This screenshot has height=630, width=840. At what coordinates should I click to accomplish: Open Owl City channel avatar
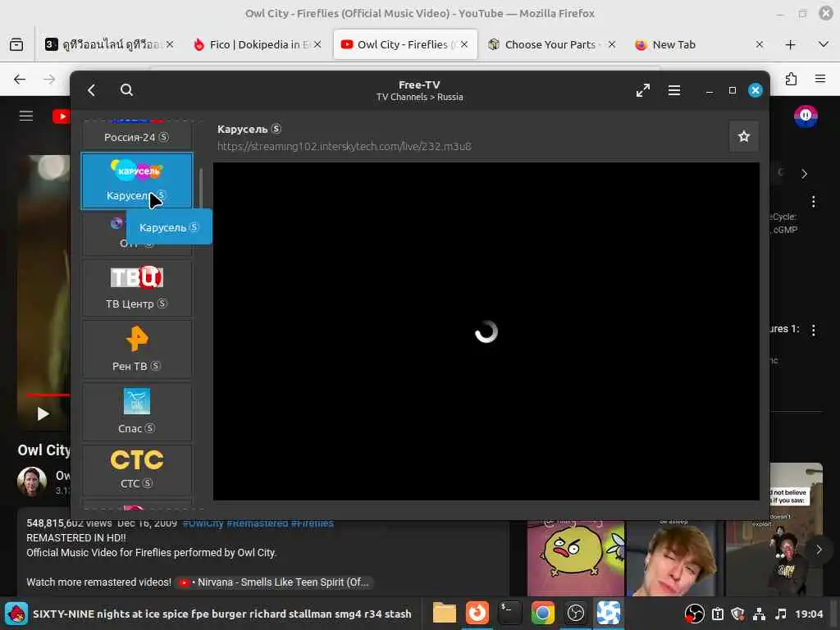coord(32,481)
